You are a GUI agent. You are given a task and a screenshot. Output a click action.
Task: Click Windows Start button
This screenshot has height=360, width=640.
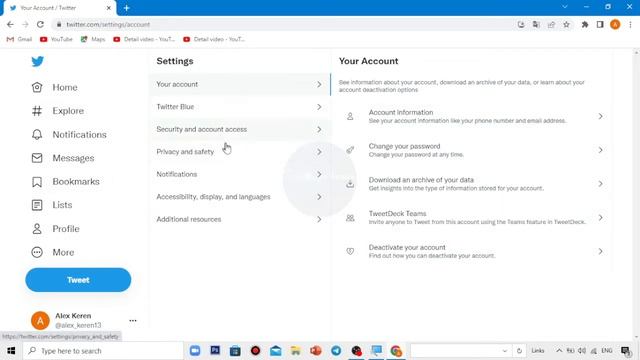click(11, 351)
